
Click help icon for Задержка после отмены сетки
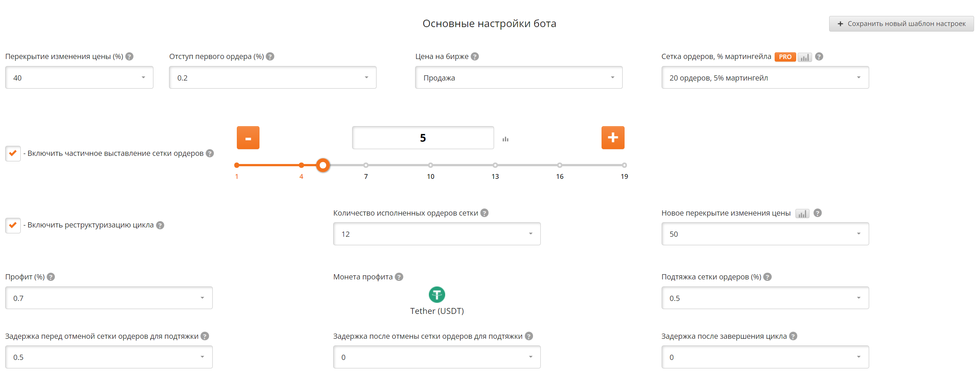[529, 336]
